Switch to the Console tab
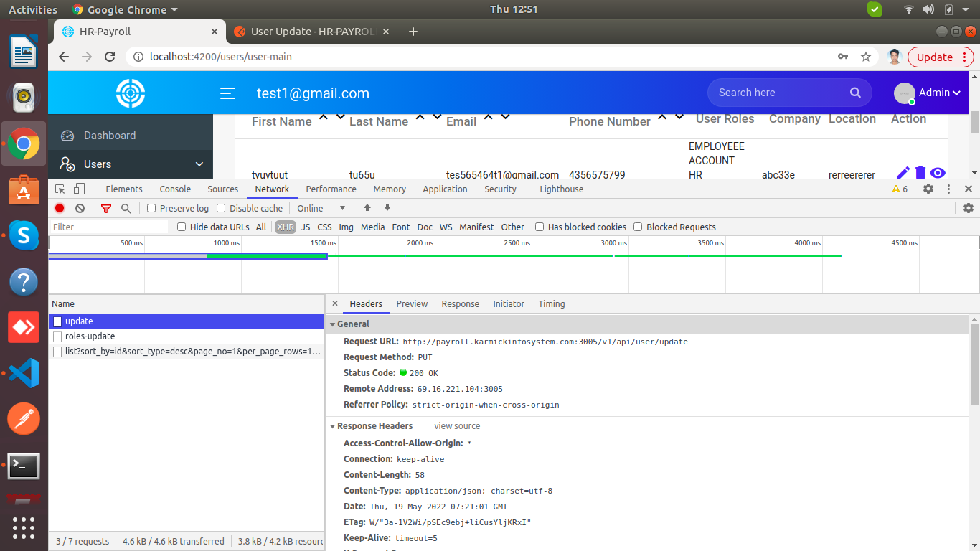 175,189
